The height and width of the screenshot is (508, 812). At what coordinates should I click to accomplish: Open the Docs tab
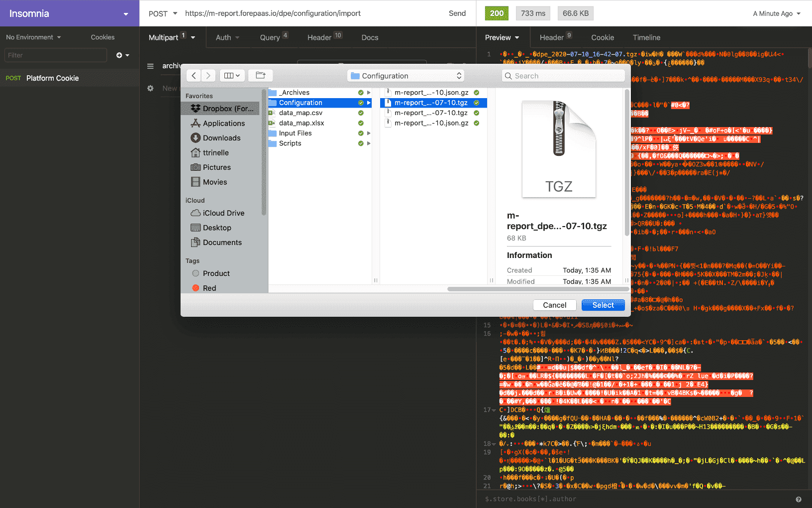(370, 37)
